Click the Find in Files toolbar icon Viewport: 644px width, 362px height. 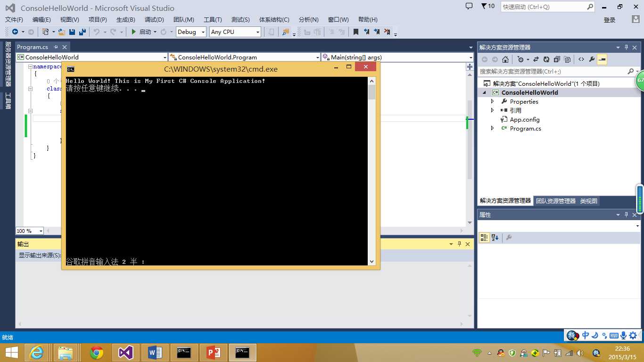286,32
